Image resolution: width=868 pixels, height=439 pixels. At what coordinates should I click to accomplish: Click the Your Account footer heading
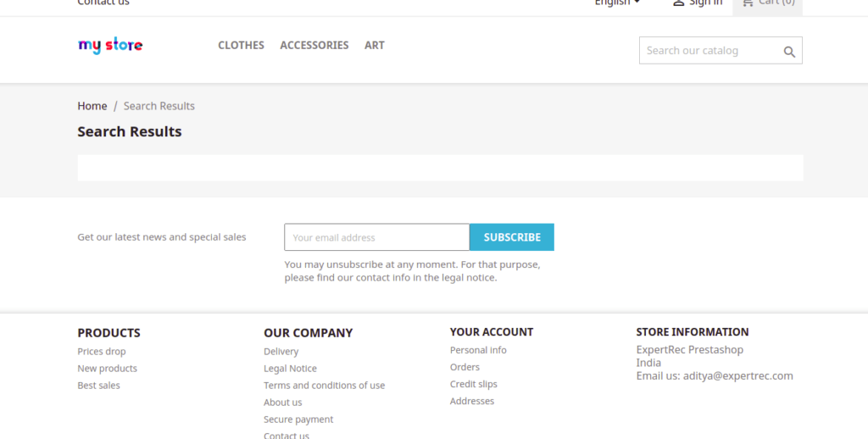coord(492,332)
